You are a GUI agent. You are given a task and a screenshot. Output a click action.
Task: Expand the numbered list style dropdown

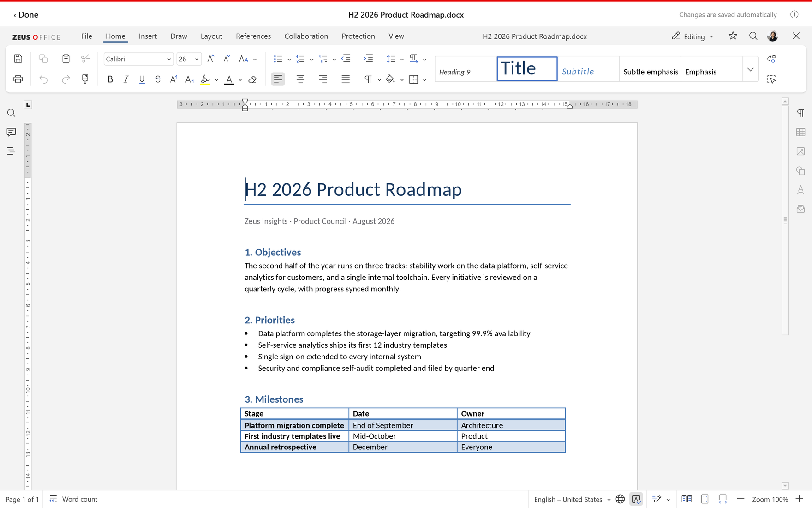pyautogui.click(x=312, y=59)
